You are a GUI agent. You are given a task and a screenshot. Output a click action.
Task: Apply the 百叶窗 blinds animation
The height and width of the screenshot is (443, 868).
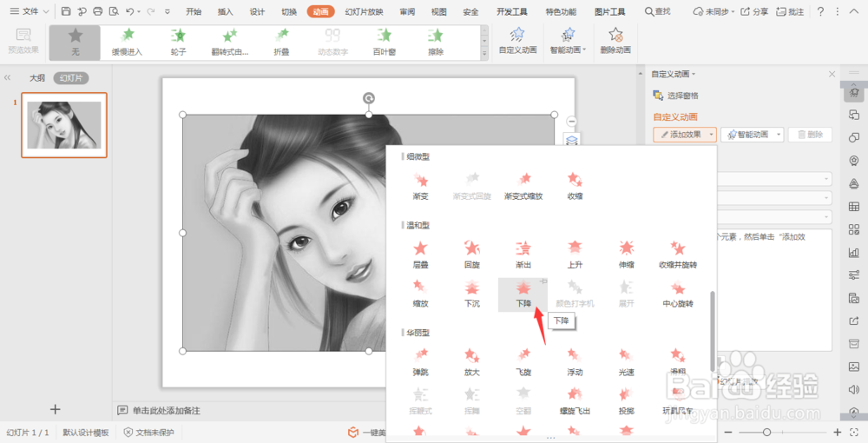point(384,42)
